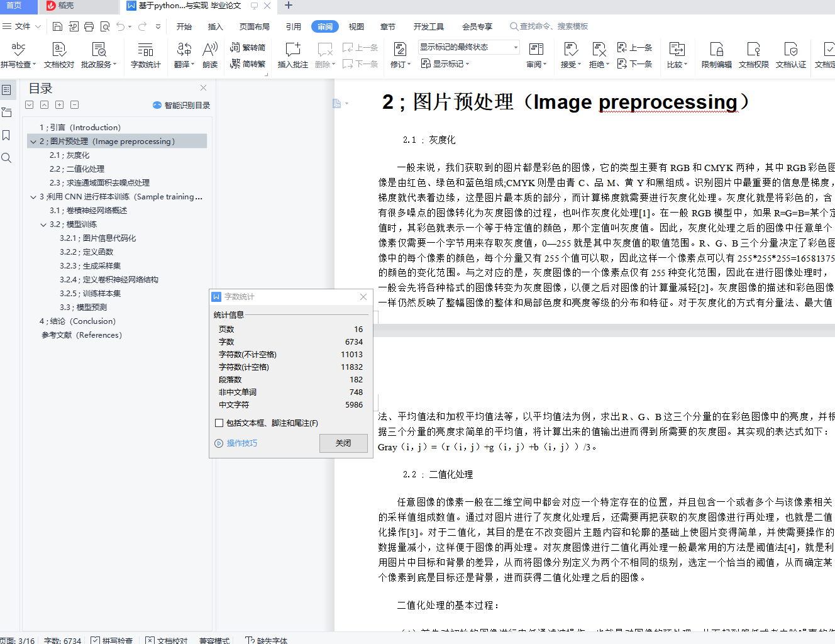This screenshot has width=835, height=644.
Task: Save the document with the save icon
Action: (58, 26)
